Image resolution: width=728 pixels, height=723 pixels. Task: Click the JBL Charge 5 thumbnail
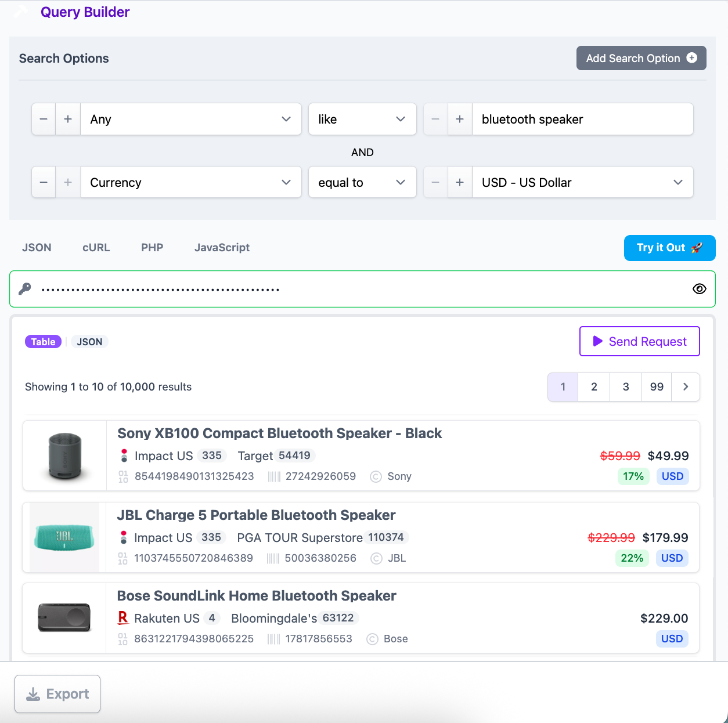point(64,537)
